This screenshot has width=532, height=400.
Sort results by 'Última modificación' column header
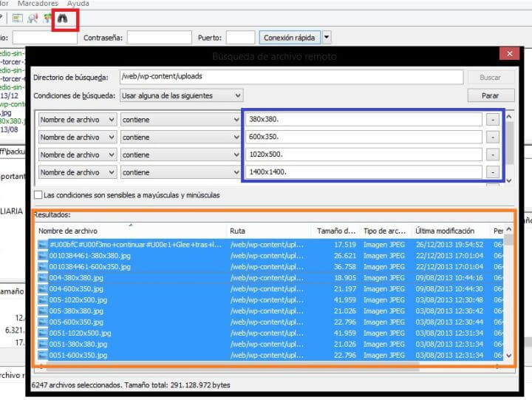449,231
